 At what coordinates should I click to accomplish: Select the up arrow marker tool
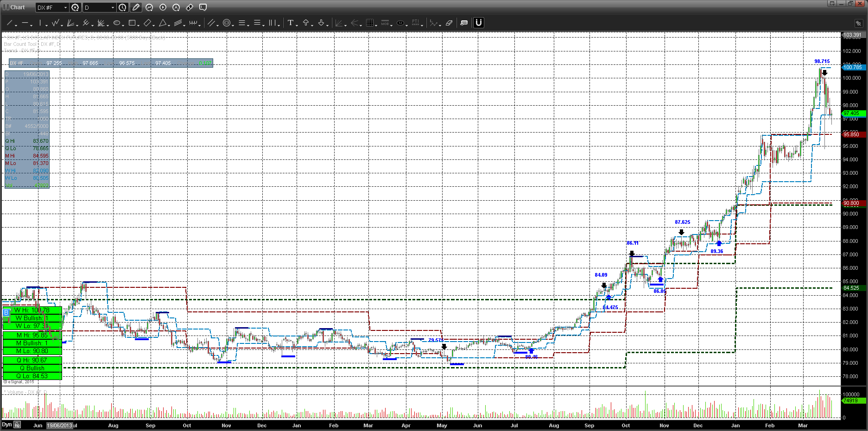point(306,23)
